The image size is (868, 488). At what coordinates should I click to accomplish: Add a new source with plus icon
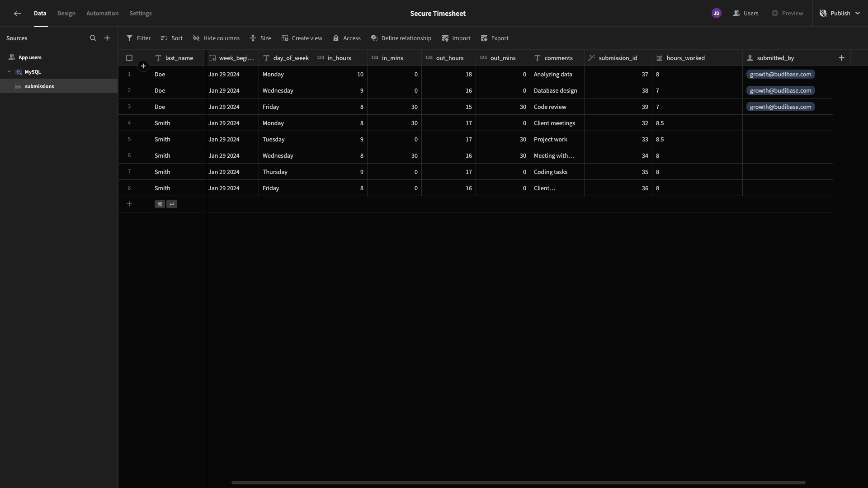click(107, 38)
